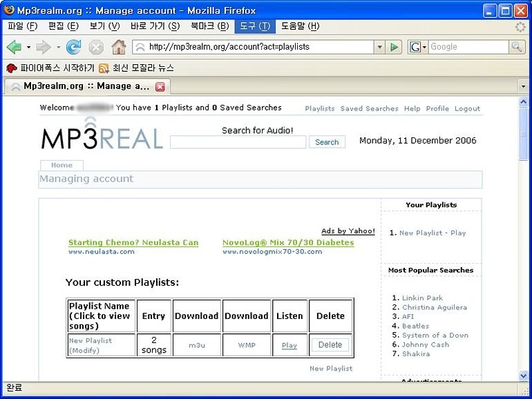Click the search magnifier icon
Image resolution: width=532 pixels, height=399 pixels.
point(516,47)
